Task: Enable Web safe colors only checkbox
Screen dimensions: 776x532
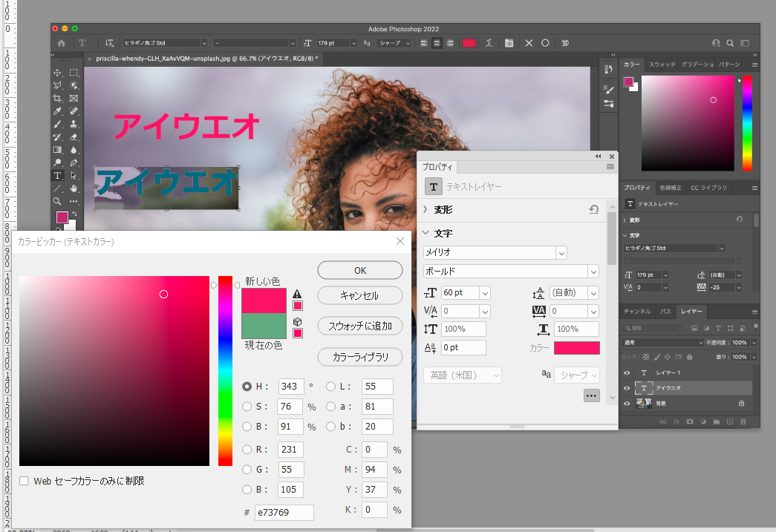Action: pyautogui.click(x=25, y=481)
